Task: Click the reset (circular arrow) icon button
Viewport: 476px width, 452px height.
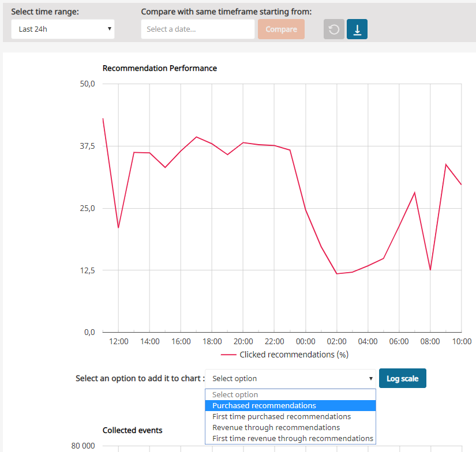Action: click(x=334, y=29)
